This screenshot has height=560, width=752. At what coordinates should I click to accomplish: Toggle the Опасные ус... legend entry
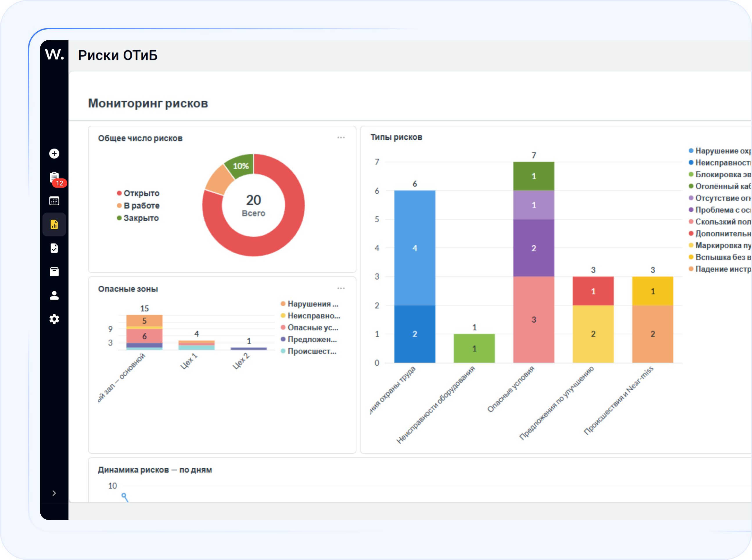tap(310, 327)
